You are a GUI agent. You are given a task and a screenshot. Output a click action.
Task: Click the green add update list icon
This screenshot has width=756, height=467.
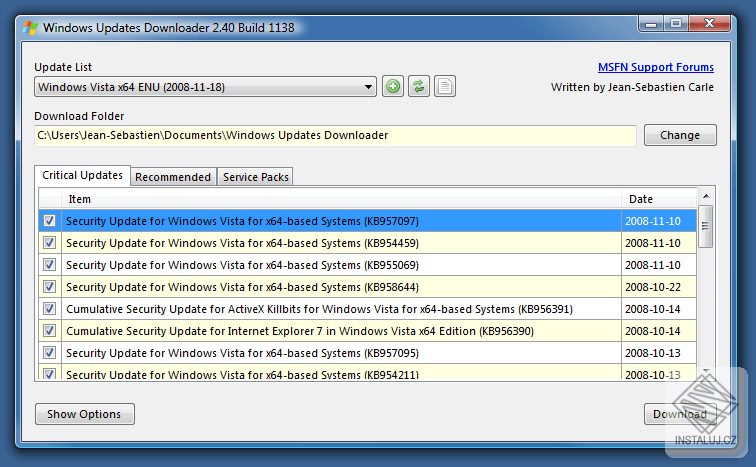click(x=393, y=87)
